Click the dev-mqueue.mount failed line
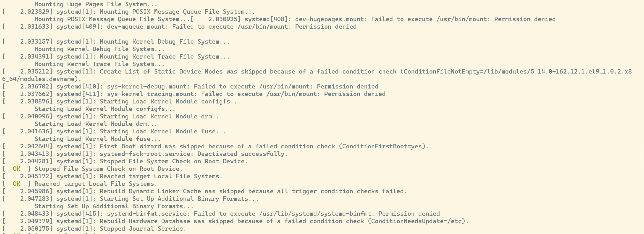This screenshot has width=644, height=234. (179, 27)
